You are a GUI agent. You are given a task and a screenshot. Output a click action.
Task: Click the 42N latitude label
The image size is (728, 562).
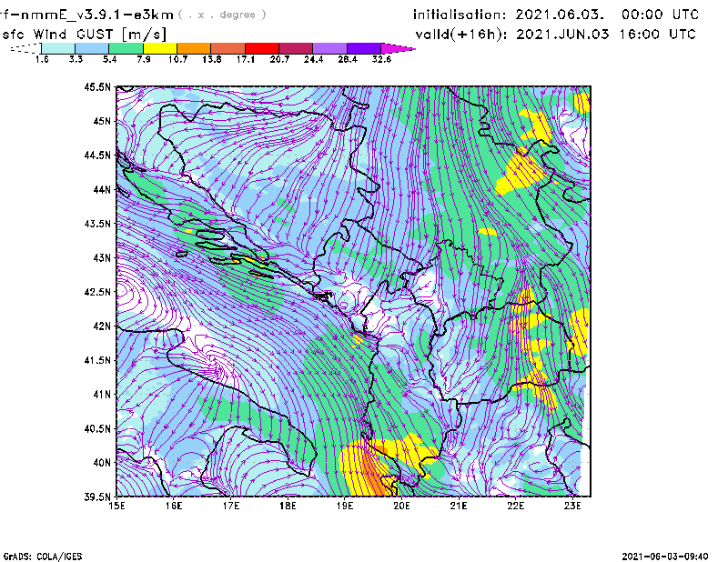102,326
